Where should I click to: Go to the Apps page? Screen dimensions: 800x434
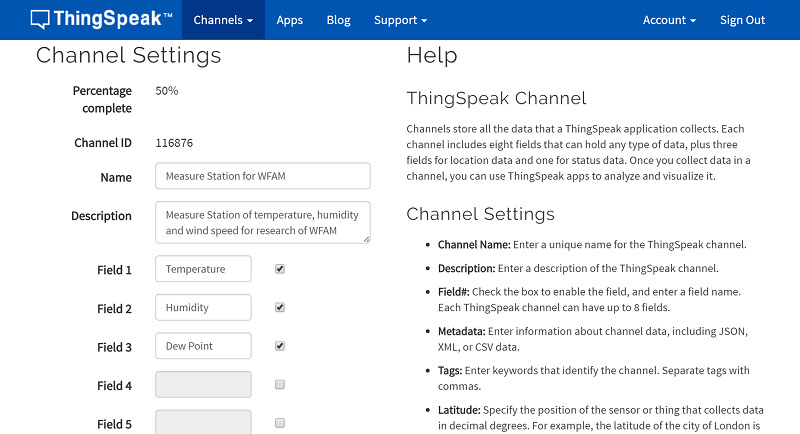coord(289,20)
